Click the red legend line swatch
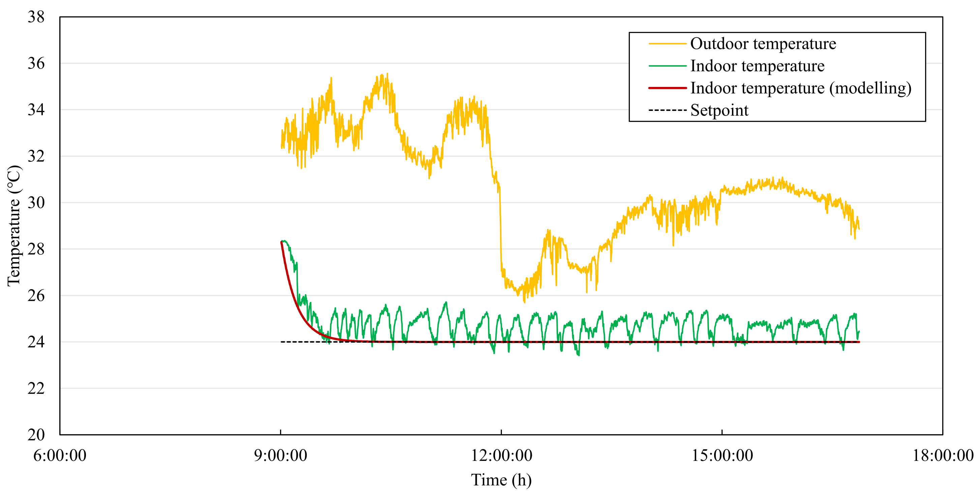Image resolution: width=980 pixels, height=496 pixels. point(667,88)
